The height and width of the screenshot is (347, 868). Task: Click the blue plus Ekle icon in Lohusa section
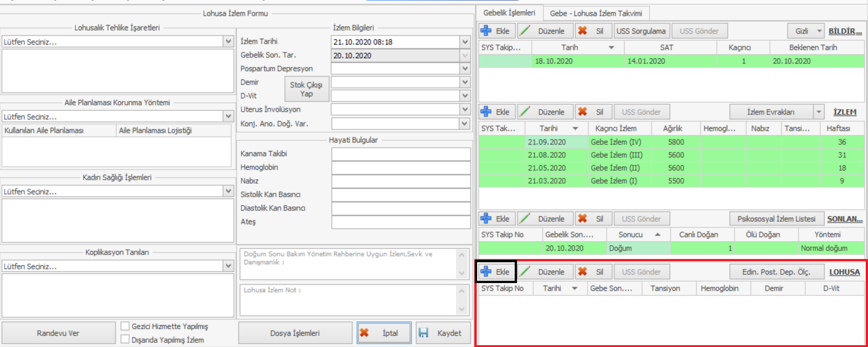[x=486, y=272]
